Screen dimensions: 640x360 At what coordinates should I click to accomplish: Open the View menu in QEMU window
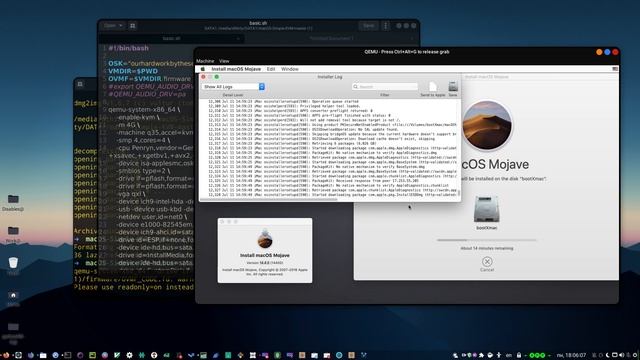coord(224,61)
